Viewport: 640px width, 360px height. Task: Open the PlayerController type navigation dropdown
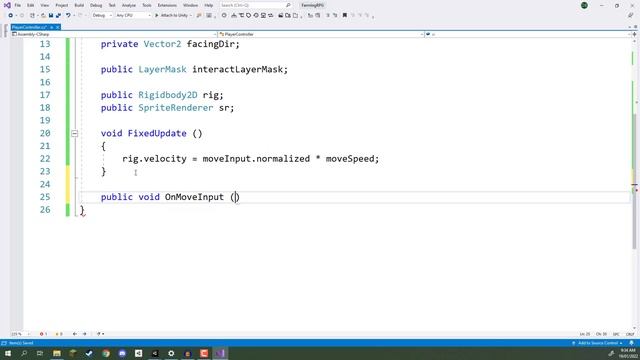pos(321,34)
